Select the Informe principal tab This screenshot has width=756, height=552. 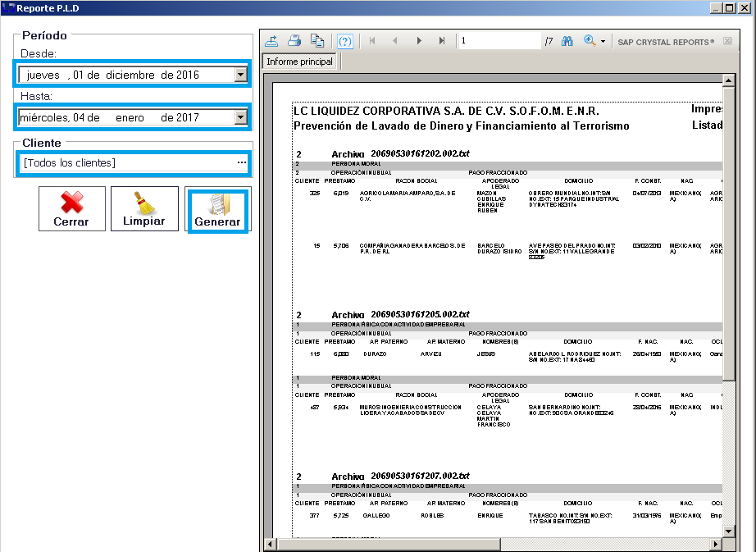click(299, 62)
